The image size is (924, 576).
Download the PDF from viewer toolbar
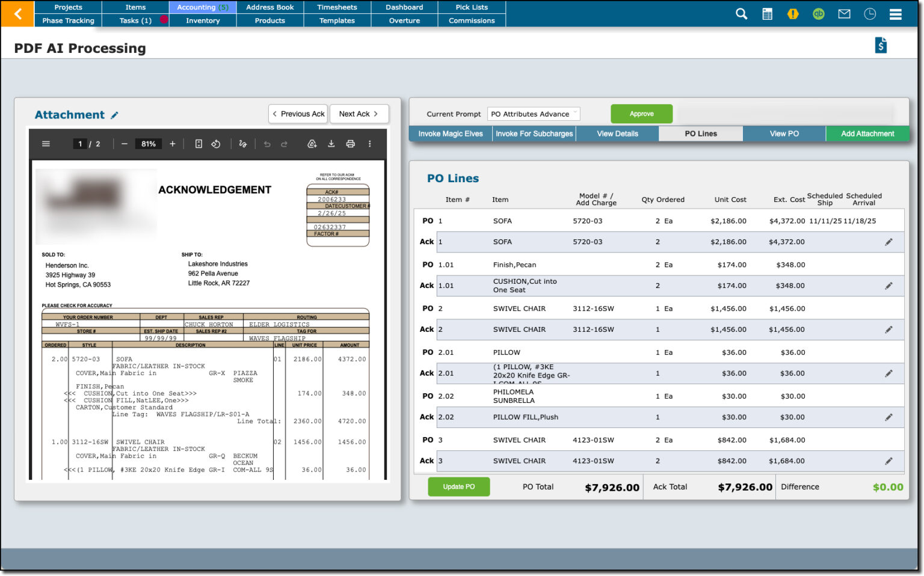coord(331,144)
